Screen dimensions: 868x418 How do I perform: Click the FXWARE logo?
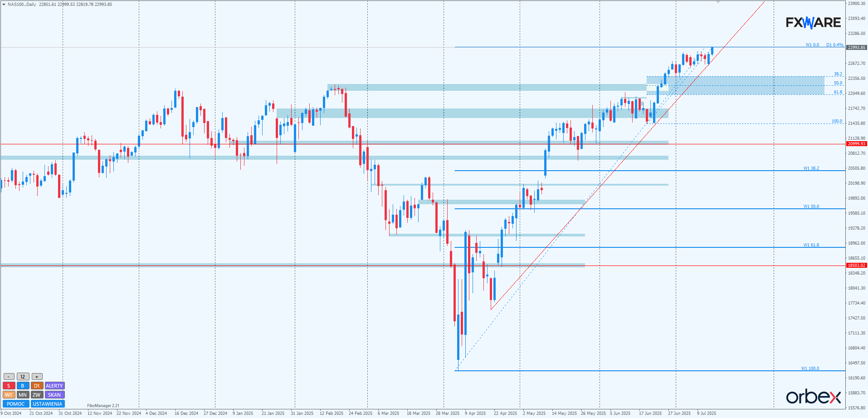[813, 23]
